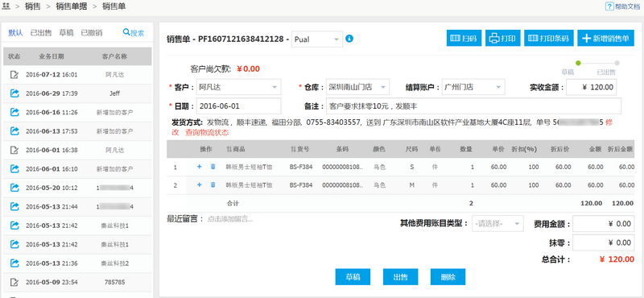
Task: Click 销售 in the breadcrumb
Action: [x=32, y=6]
